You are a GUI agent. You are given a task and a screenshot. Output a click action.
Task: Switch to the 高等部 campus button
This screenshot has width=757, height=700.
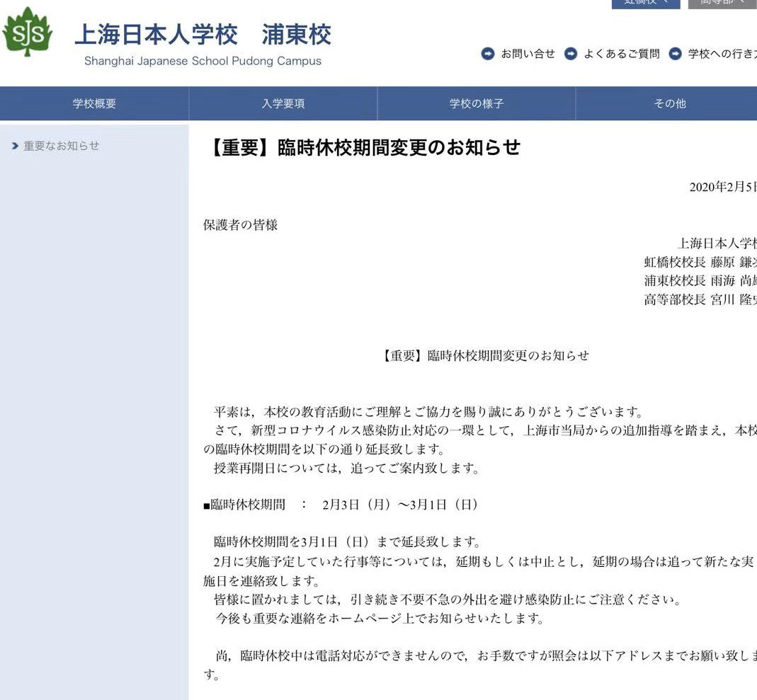click(x=722, y=3)
